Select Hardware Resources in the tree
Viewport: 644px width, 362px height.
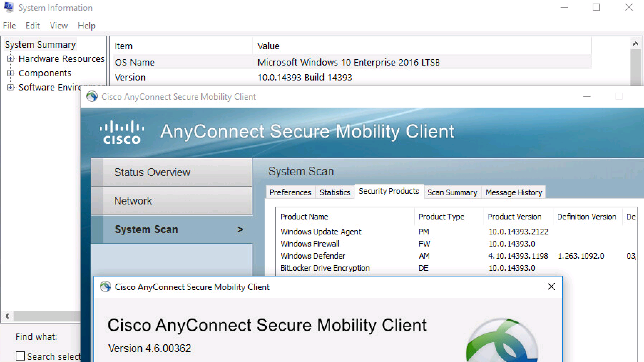click(x=61, y=59)
